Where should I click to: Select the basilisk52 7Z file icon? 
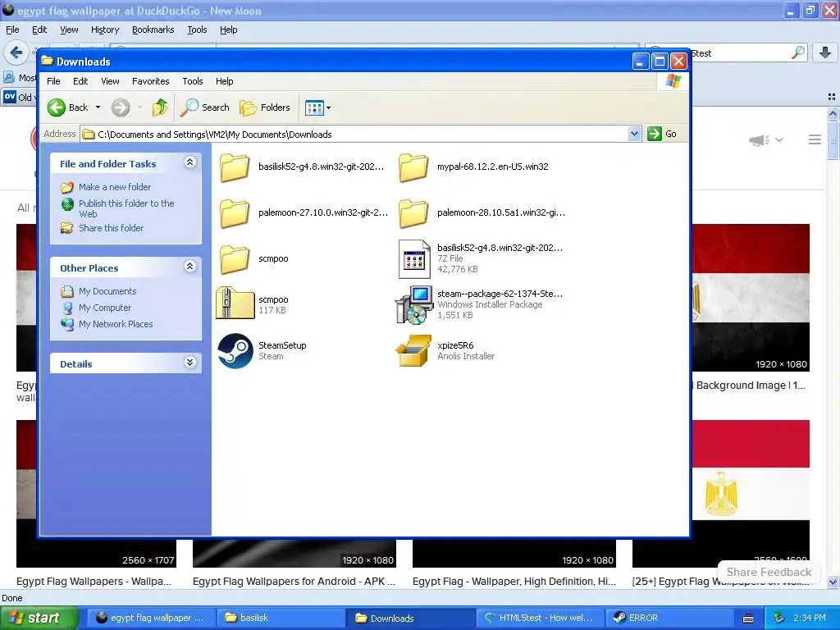pyautogui.click(x=414, y=259)
